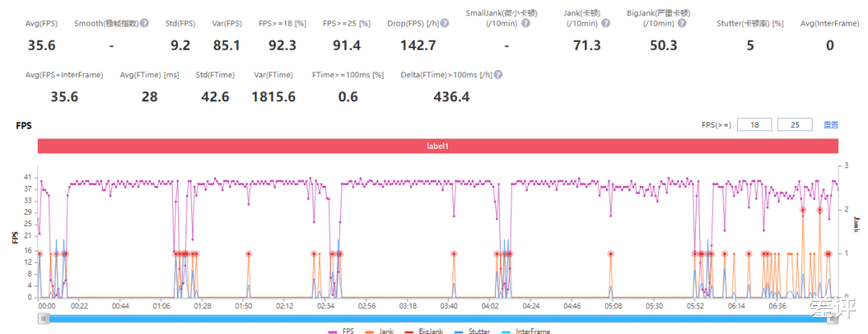
Task: Click the BigJank (/10min) help icon
Action: [682, 23]
